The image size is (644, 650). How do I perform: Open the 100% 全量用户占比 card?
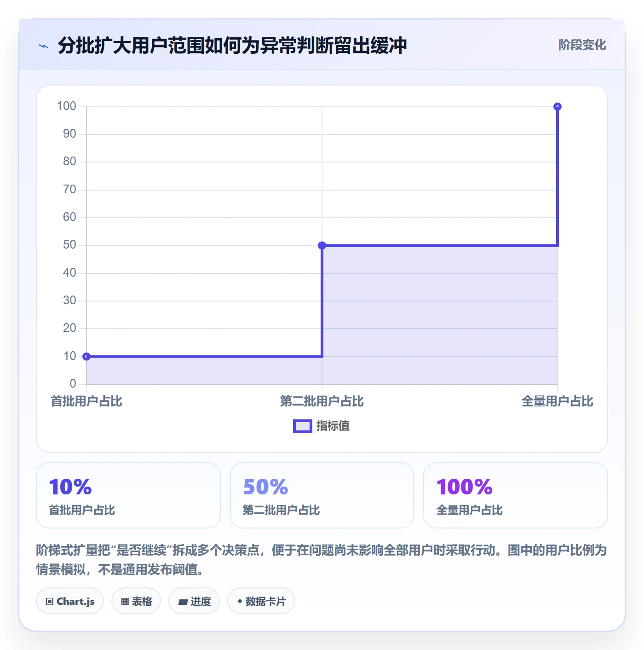516,495
